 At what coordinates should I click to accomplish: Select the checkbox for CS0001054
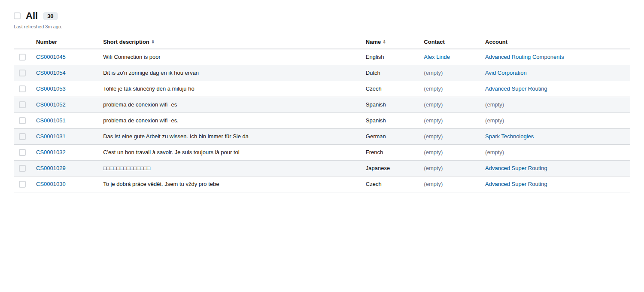pos(22,73)
